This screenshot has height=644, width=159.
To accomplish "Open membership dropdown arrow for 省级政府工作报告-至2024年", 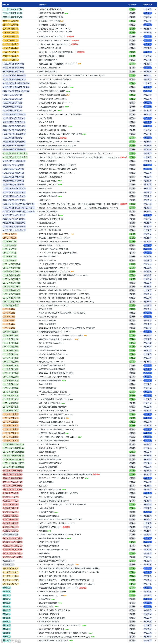I will coord(156,10).
